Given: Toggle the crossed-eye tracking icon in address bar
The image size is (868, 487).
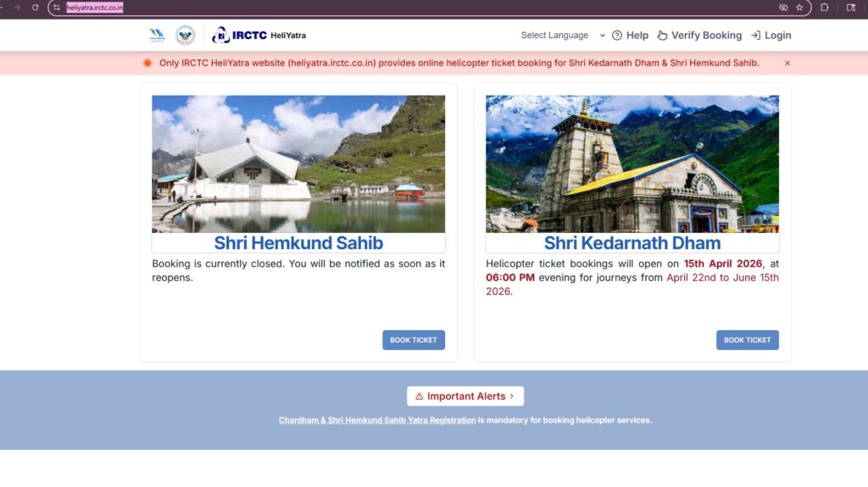Looking at the screenshot, I should tap(782, 8).
